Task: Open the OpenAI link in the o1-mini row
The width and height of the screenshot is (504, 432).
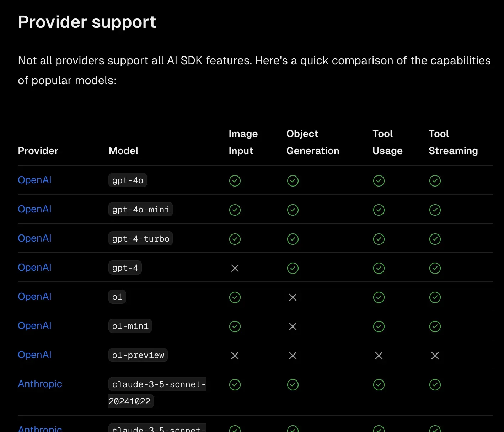Action: [34, 326]
